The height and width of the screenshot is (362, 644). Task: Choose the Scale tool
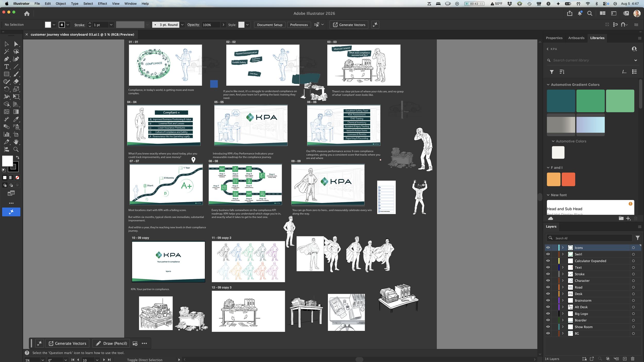[16, 89]
